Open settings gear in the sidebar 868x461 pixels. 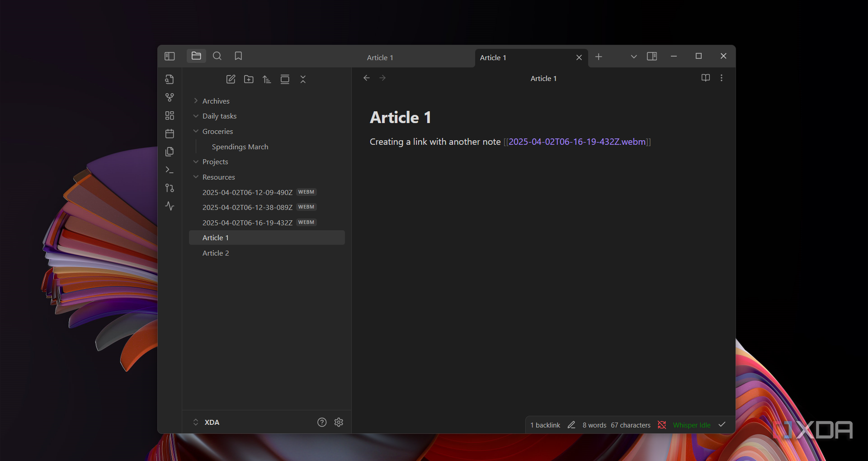pos(339,422)
